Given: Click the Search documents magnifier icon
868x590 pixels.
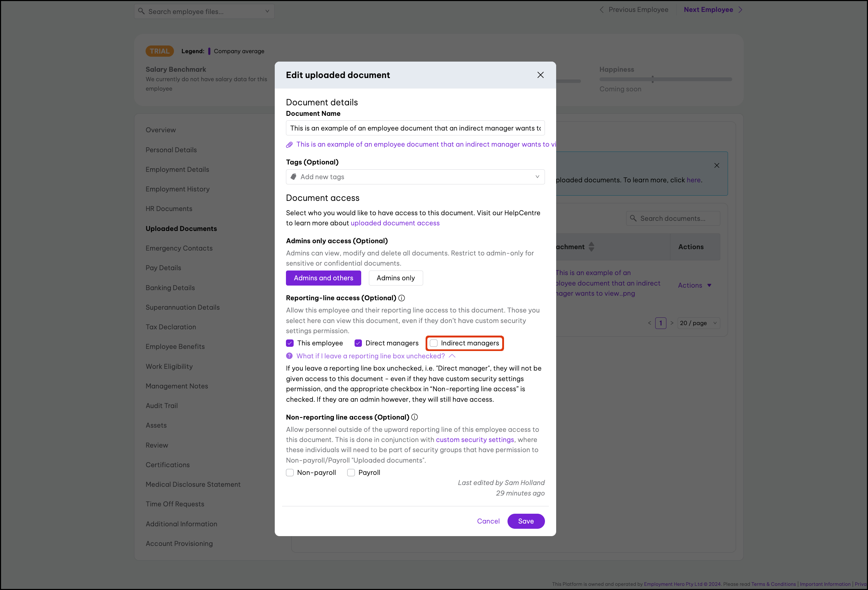Looking at the screenshot, I should [x=633, y=218].
